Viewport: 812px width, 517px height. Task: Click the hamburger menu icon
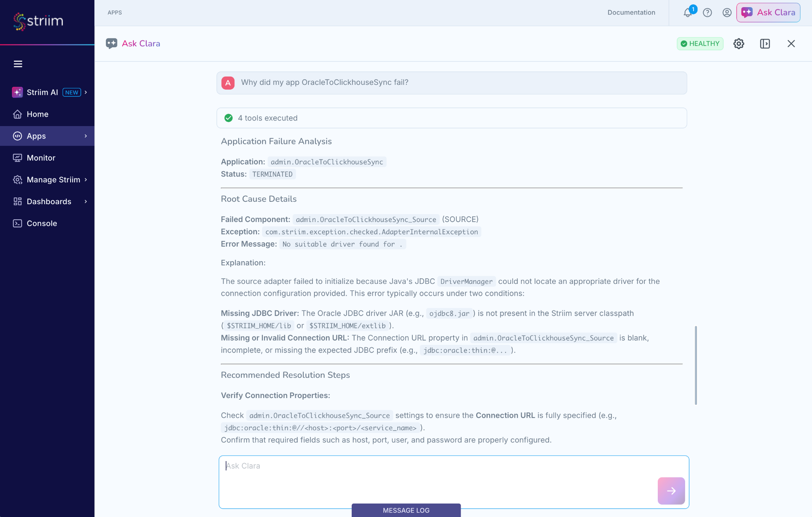pyautogui.click(x=18, y=64)
